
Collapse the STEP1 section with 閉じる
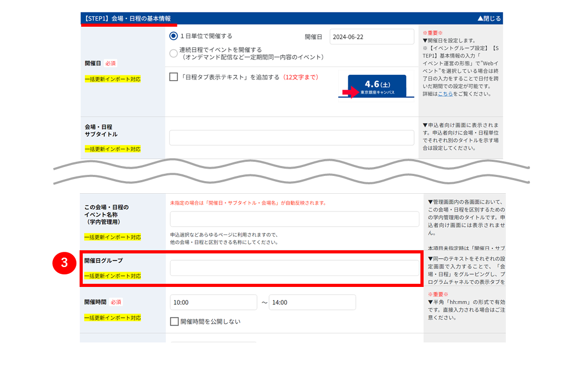489,18
